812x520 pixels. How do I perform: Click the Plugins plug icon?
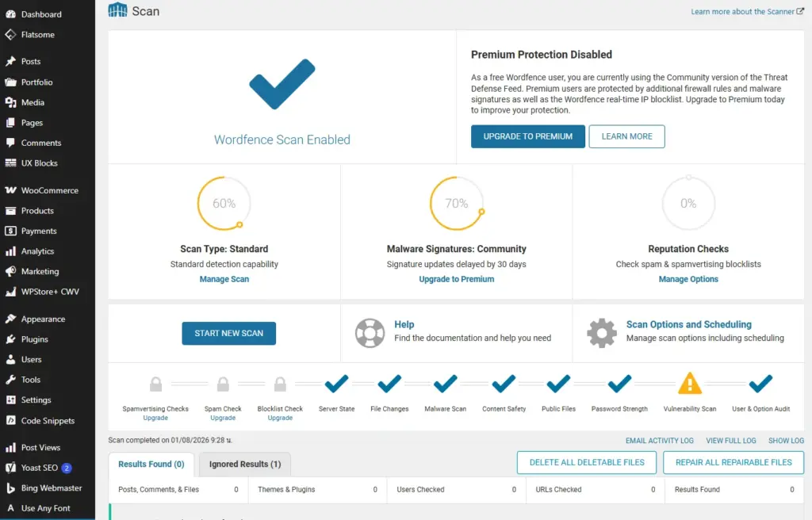pyautogui.click(x=10, y=339)
